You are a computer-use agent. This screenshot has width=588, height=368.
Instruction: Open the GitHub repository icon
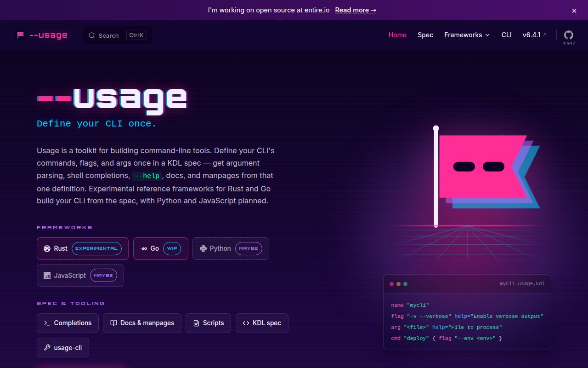(x=569, y=35)
